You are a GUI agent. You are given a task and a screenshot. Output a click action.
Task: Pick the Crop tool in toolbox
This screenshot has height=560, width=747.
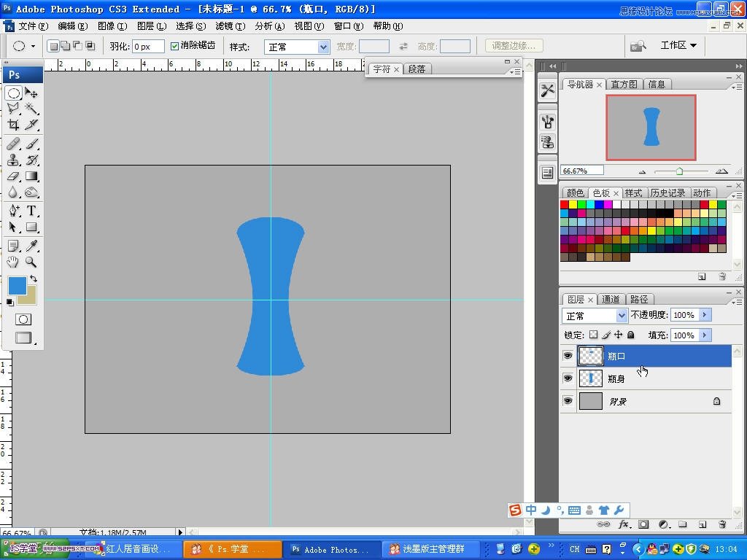[x=13, y=125]
